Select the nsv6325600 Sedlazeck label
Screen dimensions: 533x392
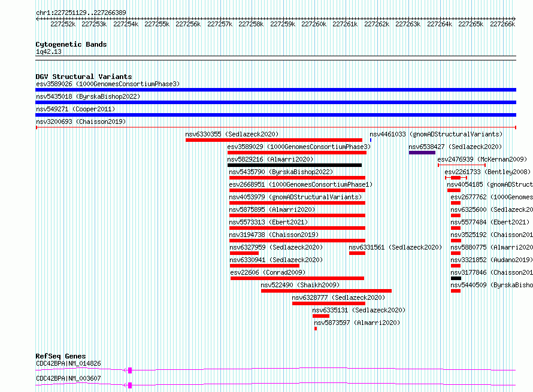(x=492, y=209)
